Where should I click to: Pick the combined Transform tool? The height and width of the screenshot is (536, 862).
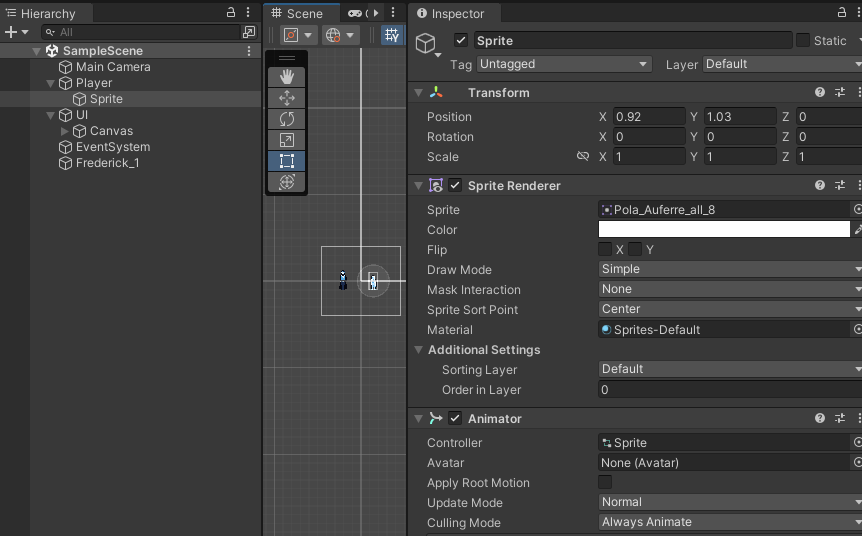[287, 182]
